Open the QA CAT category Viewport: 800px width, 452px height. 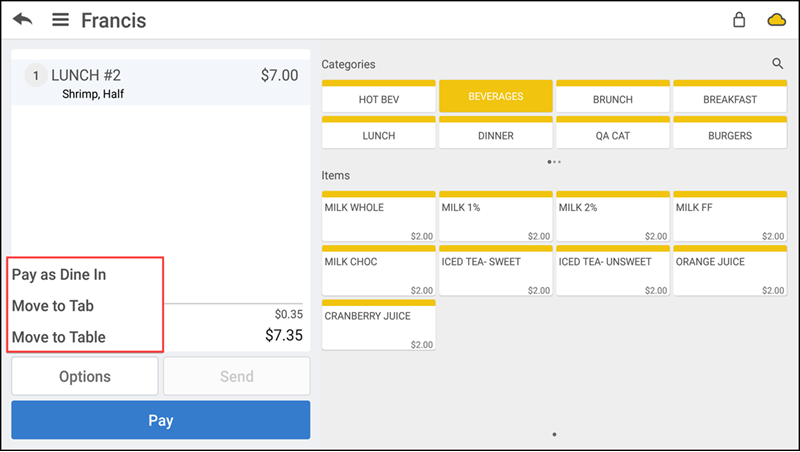613,132
